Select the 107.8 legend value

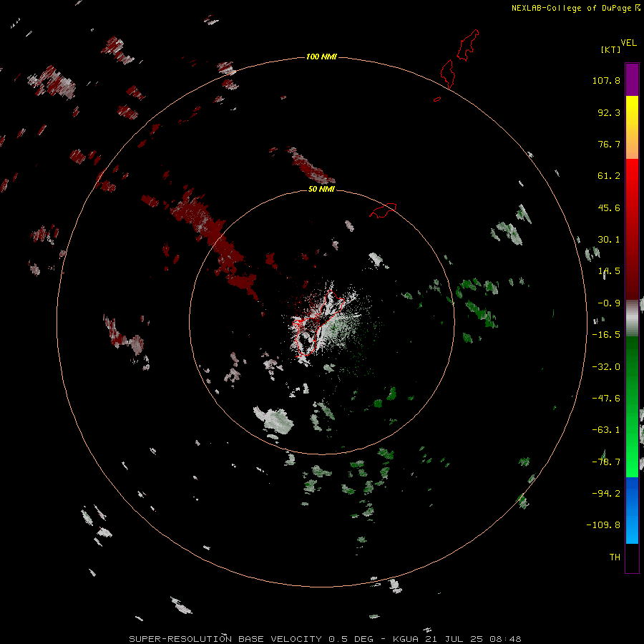click(x=606, y=80)
